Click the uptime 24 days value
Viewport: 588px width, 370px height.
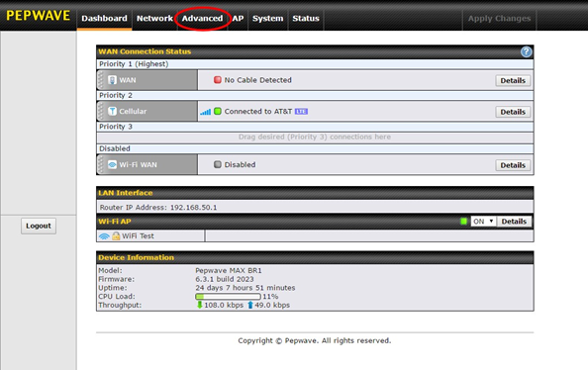[245, 288]
